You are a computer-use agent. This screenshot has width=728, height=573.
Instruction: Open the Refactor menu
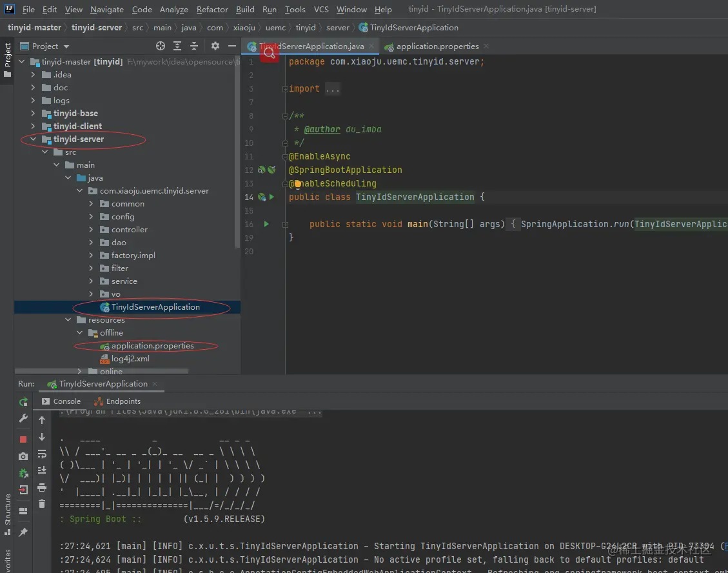tap(212, 9)
